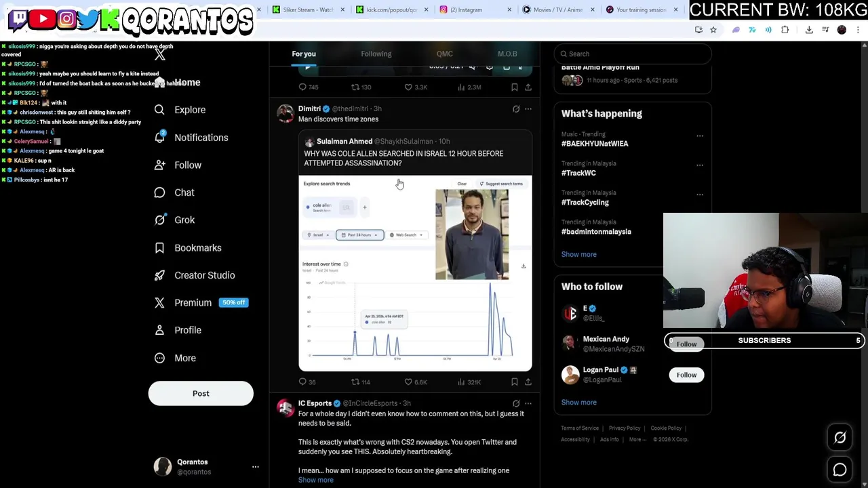Click Grok explain icon on Dimitri's post
868x488 pixels.
pyautogui.click(x=516, y=109)
